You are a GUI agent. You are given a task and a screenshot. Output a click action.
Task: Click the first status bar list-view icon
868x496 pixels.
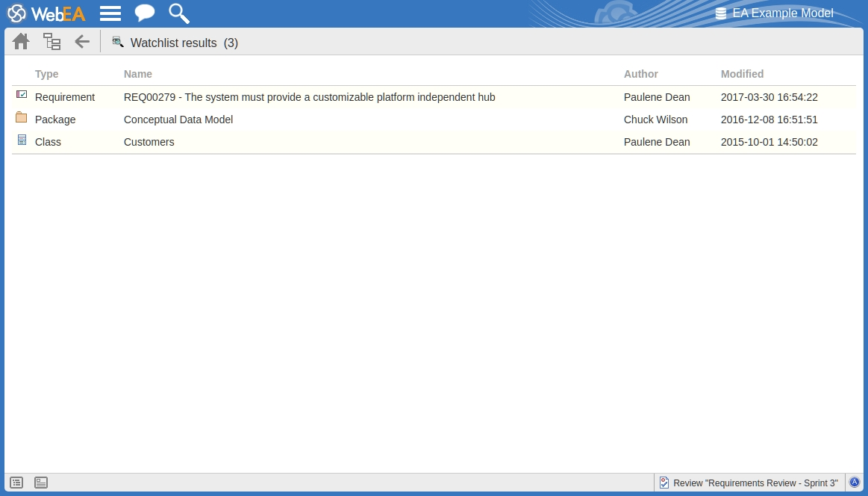(x=16, y=483)
